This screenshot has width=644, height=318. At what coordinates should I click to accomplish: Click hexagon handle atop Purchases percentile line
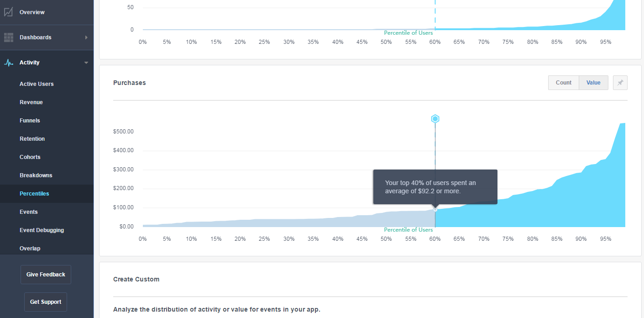(x=435, y=119)
